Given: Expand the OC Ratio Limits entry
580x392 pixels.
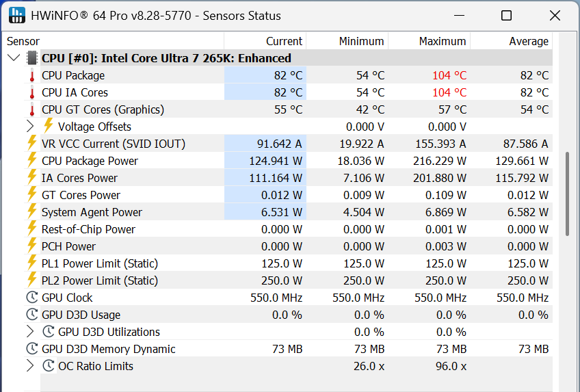Looking at the screenshot, I should [29, 366].
